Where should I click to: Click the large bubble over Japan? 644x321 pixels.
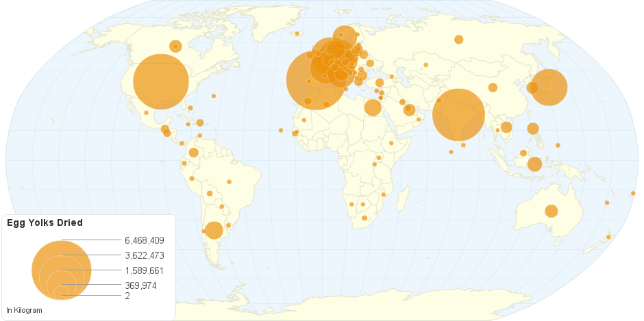[549, 88]
